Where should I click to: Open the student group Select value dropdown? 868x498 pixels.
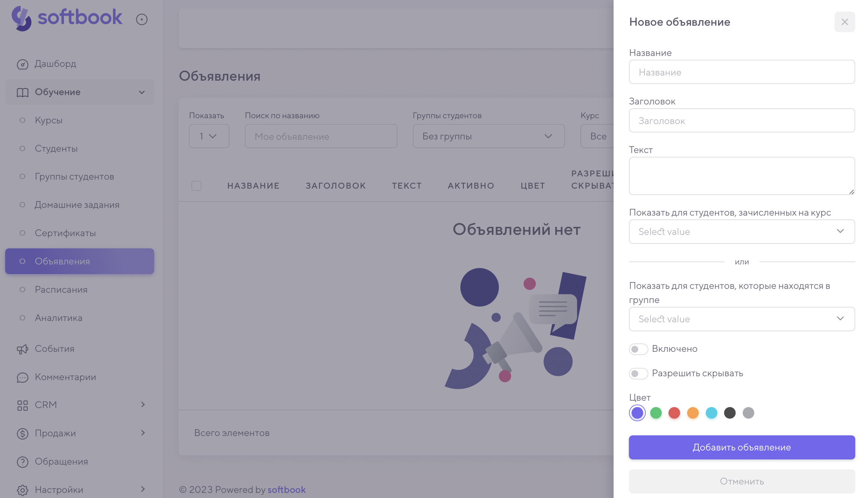click(x=741, y=319)
